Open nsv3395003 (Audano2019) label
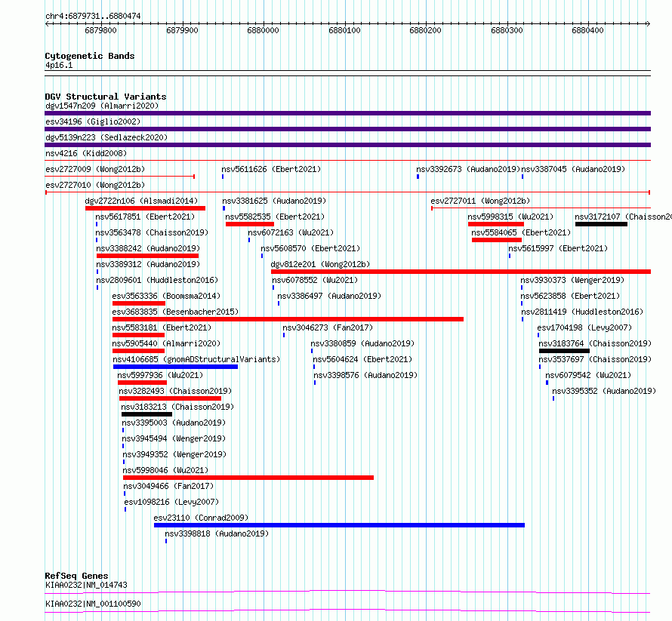This screenshot has height=621, width=672. (174, 423)
